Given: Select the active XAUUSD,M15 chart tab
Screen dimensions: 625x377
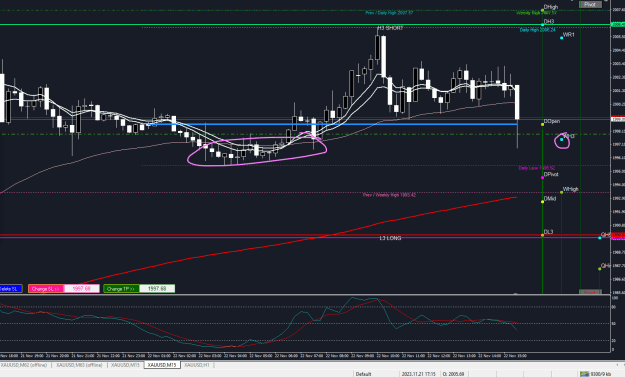Looking at the screenshot, I should (162, 365).
